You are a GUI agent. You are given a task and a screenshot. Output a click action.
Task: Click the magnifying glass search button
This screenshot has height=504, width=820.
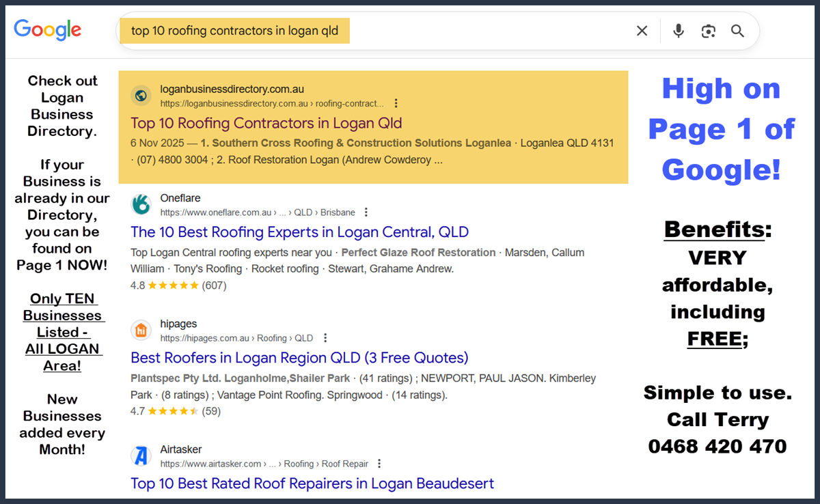point(737,31)
